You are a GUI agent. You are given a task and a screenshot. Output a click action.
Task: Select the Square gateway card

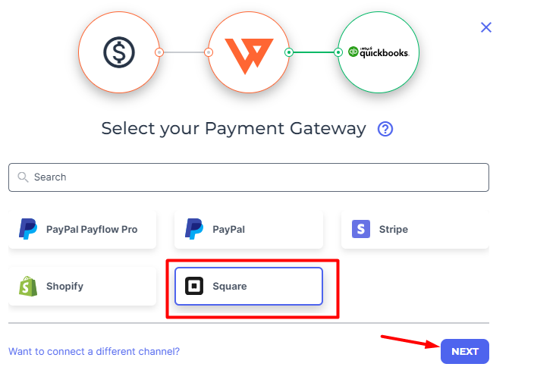[x=249, y=286]
